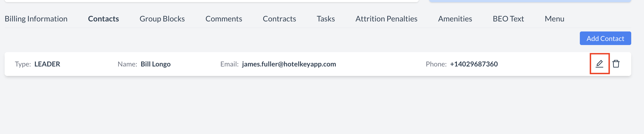The image size is (644, 134).
Task: Open the Billing Information tab
Action: 36,19
